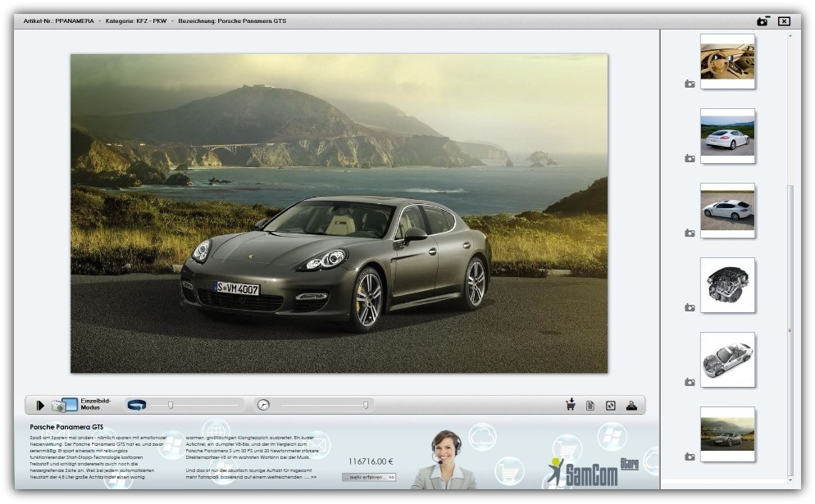Select the car chassis cutaway thumbnail
Screen dimensions: 815x504
click(727, 359)
